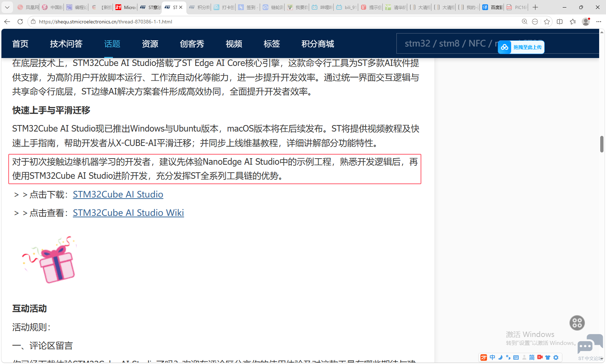Open the gray four-circle floating menu

coord(577,323)
